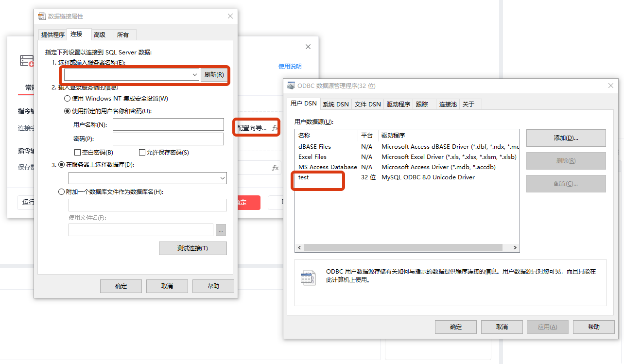Open the database selection dropdown
Image resolution: width=624 pixels, height=364 pixels.
click(x=223, y=178)
